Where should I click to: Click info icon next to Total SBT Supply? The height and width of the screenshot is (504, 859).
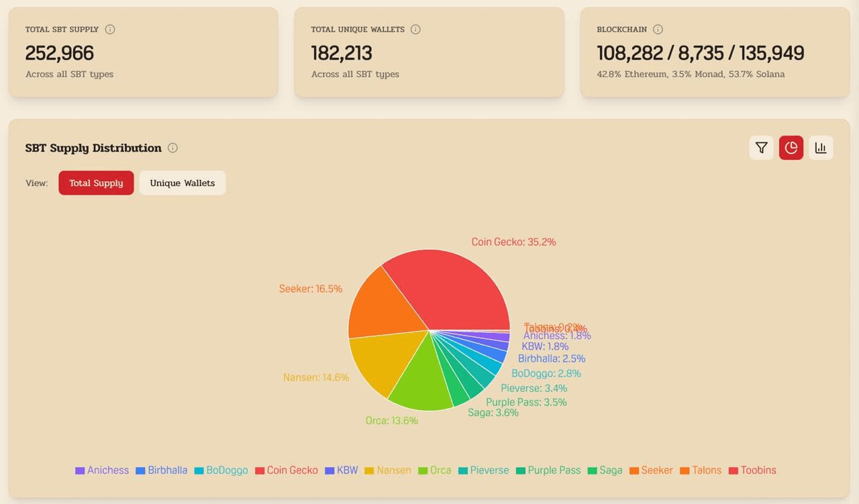[x=110, y=30]
